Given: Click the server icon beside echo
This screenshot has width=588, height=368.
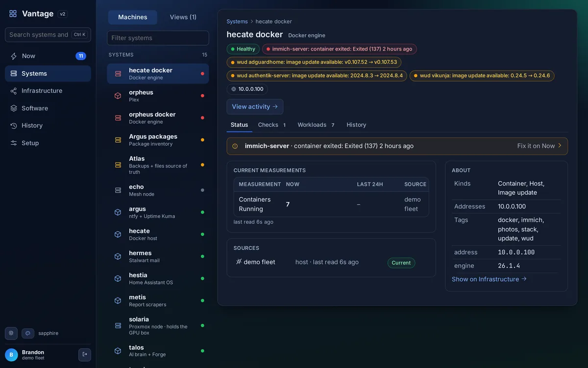Looking at the screenshot, I should click(x=118, y=190).
